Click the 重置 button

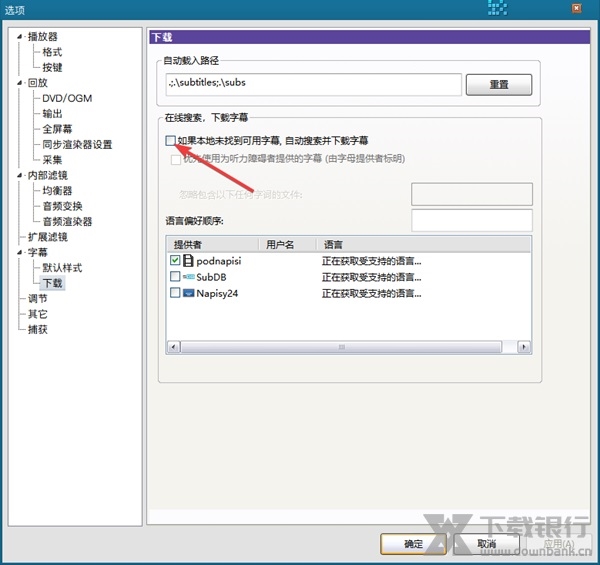click(x=499, y=85)
